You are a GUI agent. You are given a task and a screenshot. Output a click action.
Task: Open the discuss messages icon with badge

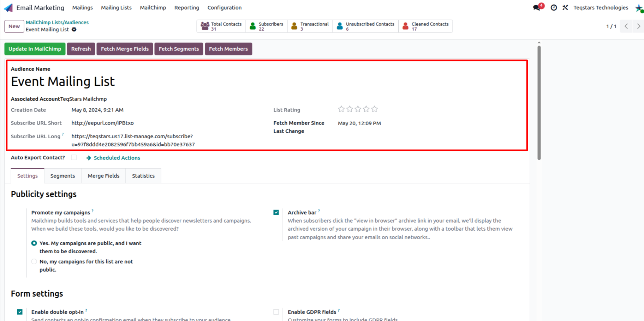point(538,7)
